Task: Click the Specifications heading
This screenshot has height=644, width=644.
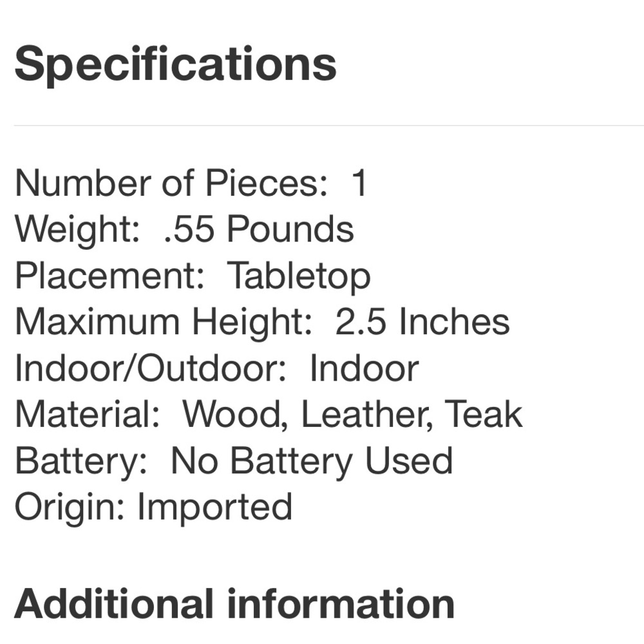Action: pos(175,64)
